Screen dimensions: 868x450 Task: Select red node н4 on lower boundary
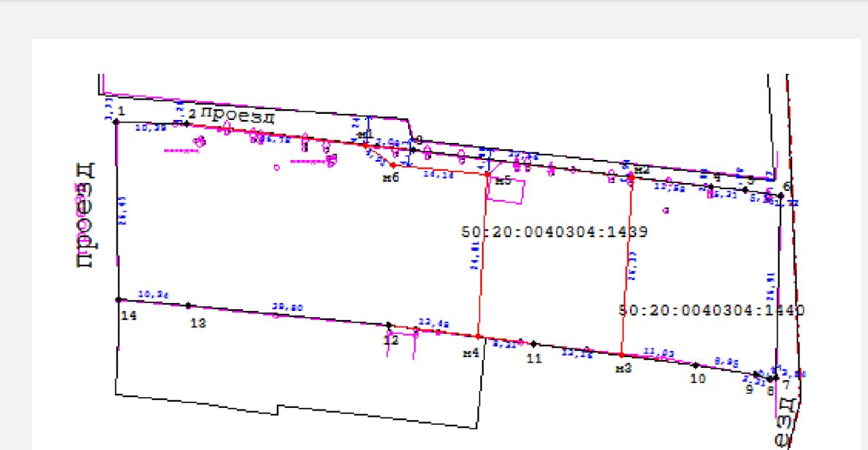coord(478,336)
